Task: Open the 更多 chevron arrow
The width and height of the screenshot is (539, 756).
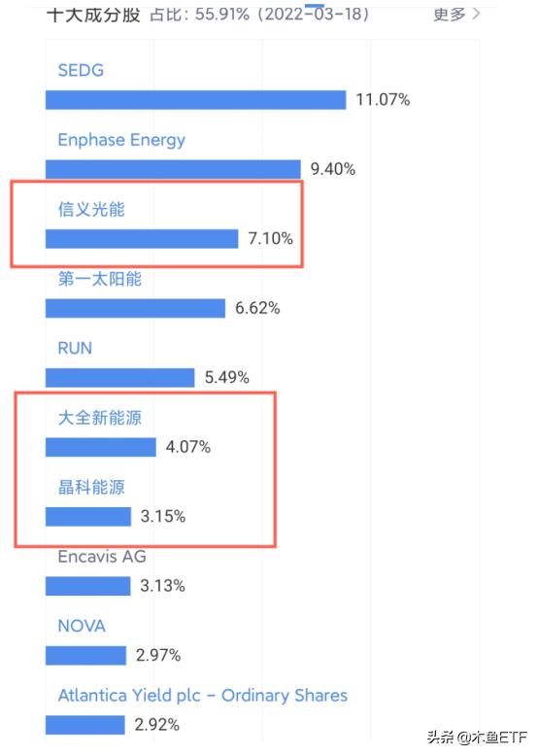Action: pyautogui.click(x=476, y=14)
